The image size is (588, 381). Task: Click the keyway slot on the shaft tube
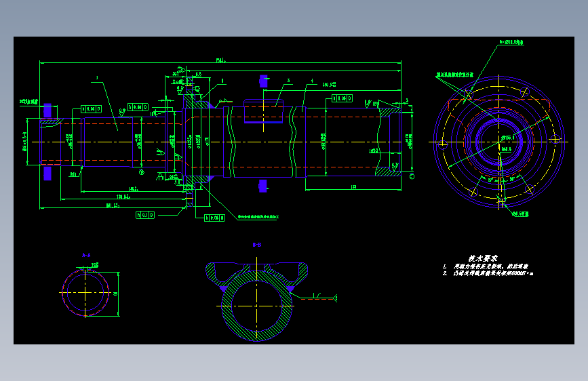pos(263,111)
